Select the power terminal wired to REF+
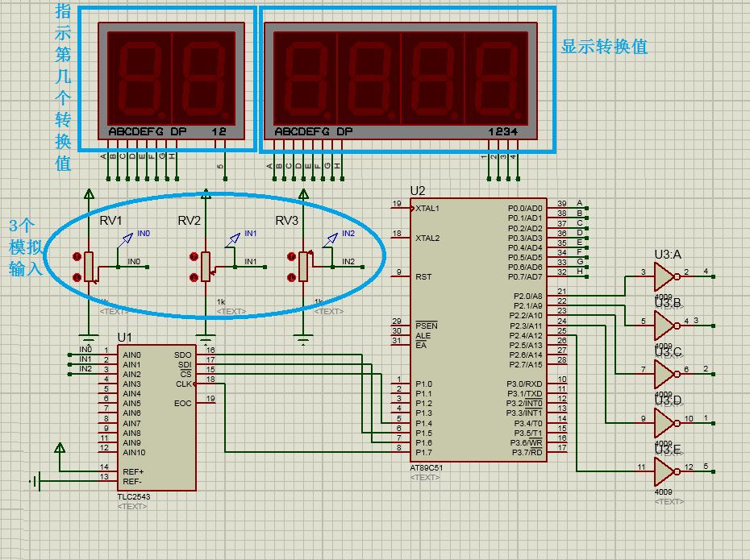Screen dimensions: 750x560 point(60,448)
